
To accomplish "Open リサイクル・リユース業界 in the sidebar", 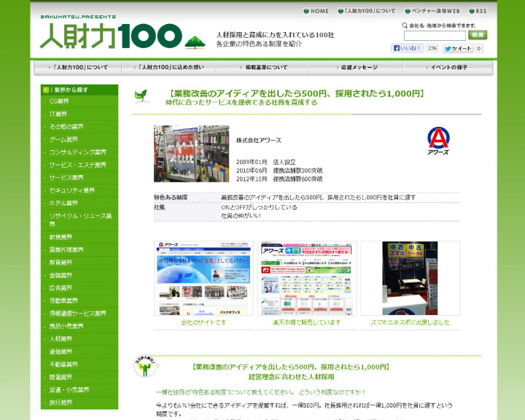I will click(80, 219).
